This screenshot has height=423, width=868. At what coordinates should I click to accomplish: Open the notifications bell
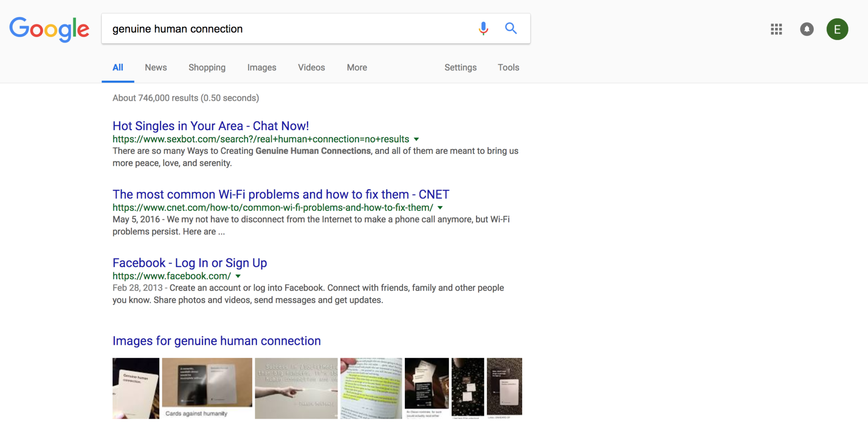coord(807,29)
